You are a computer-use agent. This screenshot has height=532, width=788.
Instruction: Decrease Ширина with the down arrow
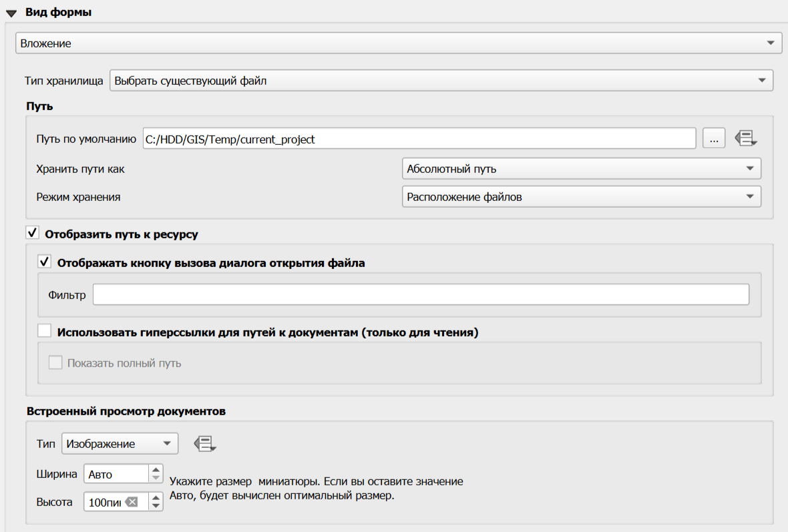[x=156, y=478]
